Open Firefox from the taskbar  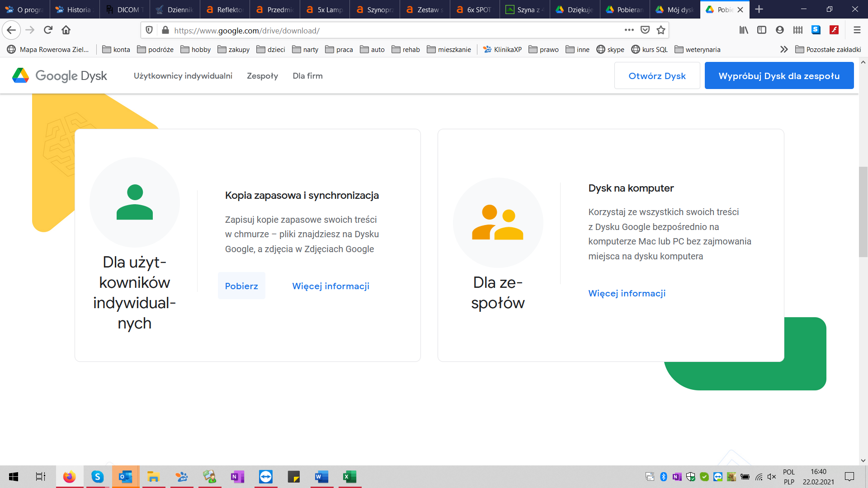point(69,477)
